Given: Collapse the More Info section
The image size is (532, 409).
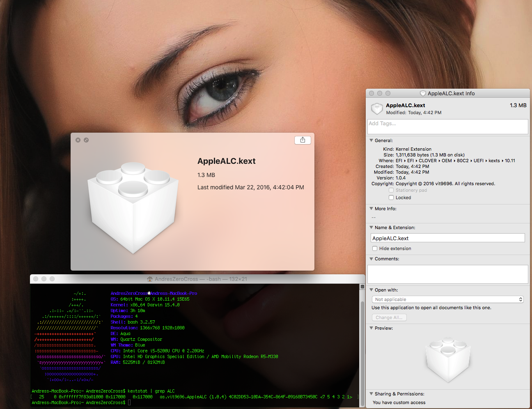Looking at the screenshot, I should pyautogui.click(x=371, y=209).
